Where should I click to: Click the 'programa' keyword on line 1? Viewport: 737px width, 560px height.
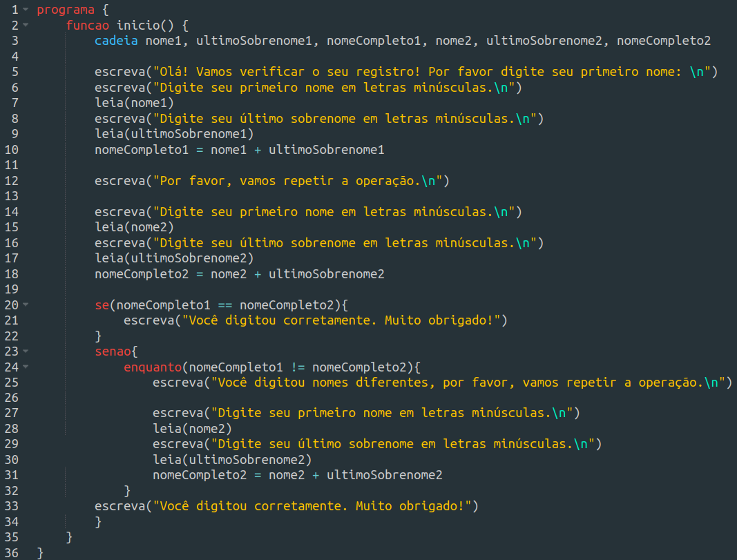pos(65,10)
